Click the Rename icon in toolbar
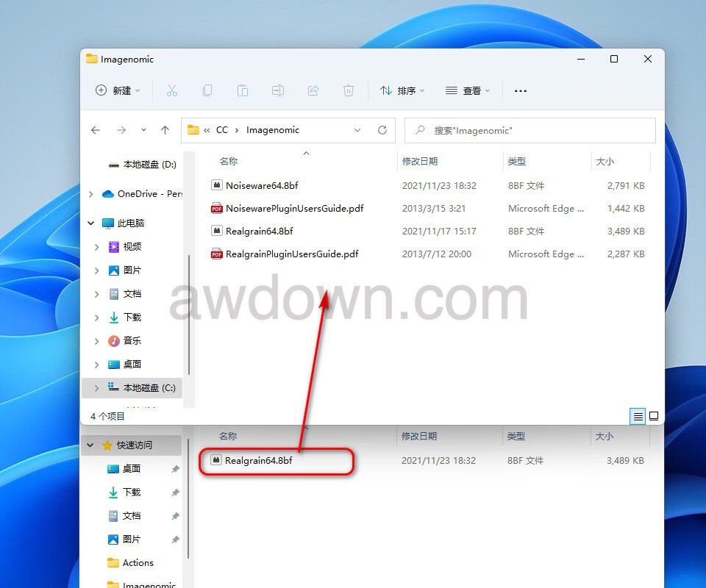The width and height of the screenshot is (706, 588). pyautogui.click(x=278, y=90)
